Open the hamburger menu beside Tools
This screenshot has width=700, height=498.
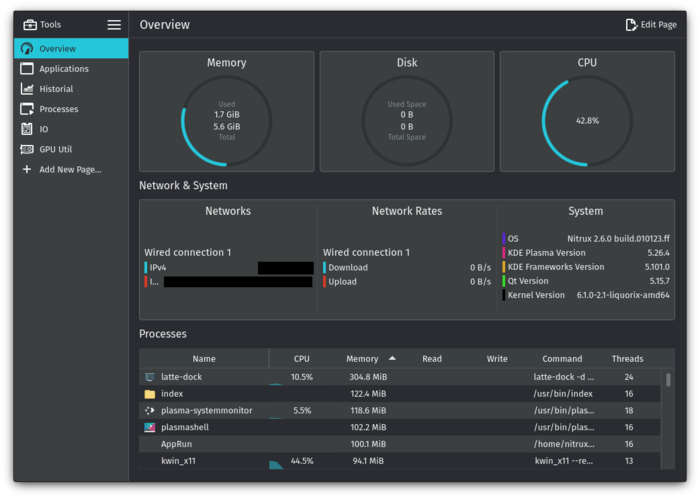[114, 25]
